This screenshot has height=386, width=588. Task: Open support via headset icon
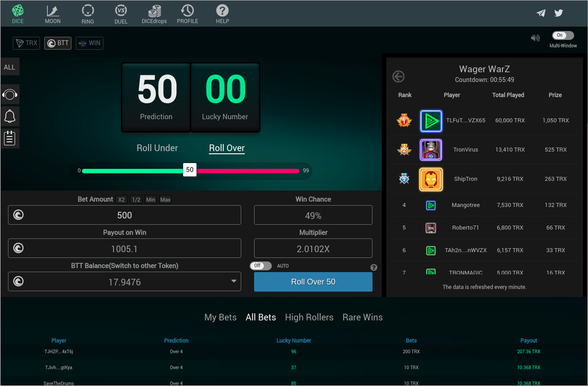[x=10, y=94]
